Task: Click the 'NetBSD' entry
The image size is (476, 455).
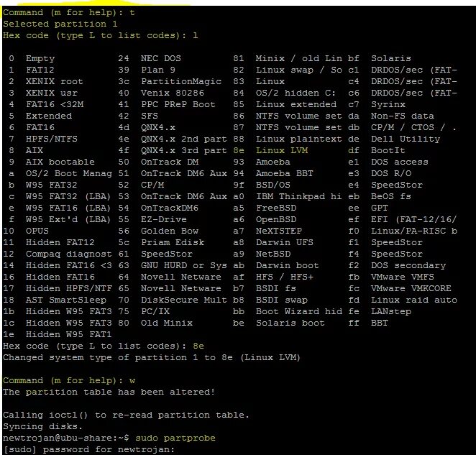Action: click(273, 254)
